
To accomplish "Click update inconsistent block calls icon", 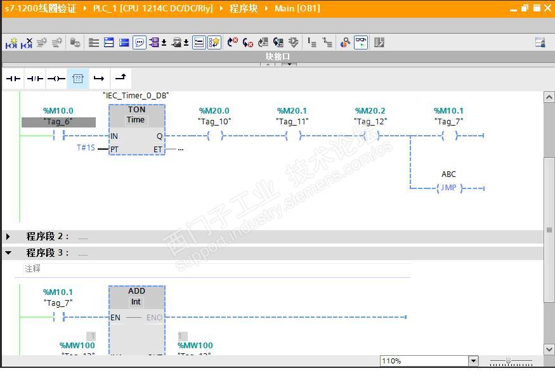I will tap(263, 43).
